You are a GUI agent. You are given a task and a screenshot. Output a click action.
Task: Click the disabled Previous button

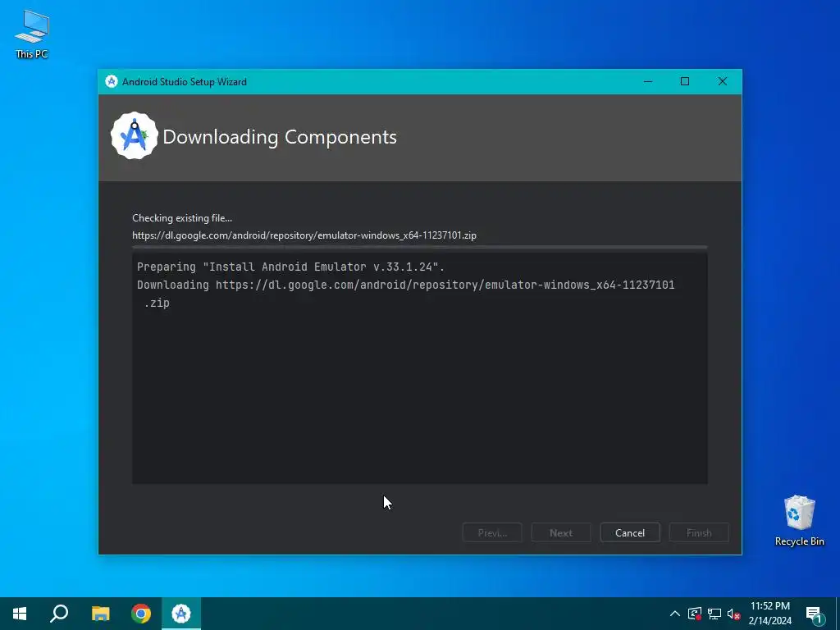492,532
